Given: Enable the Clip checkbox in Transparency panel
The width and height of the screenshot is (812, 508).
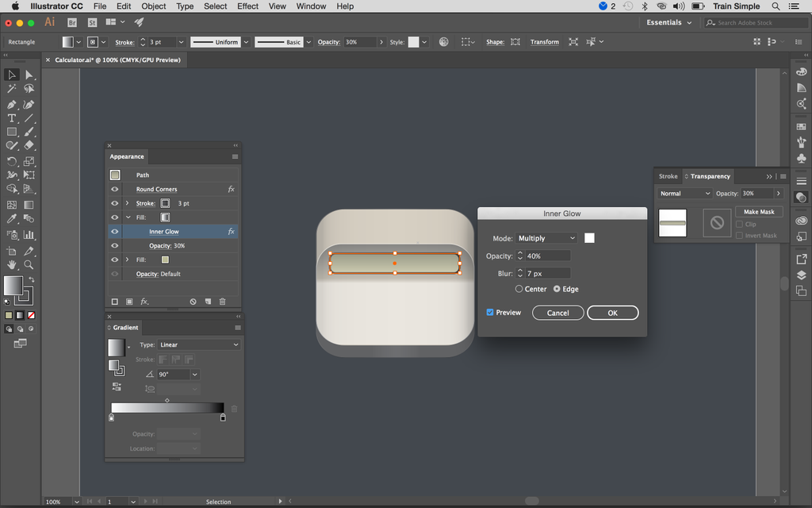Looking at the screenshot, I should click(x=739, y=224).
